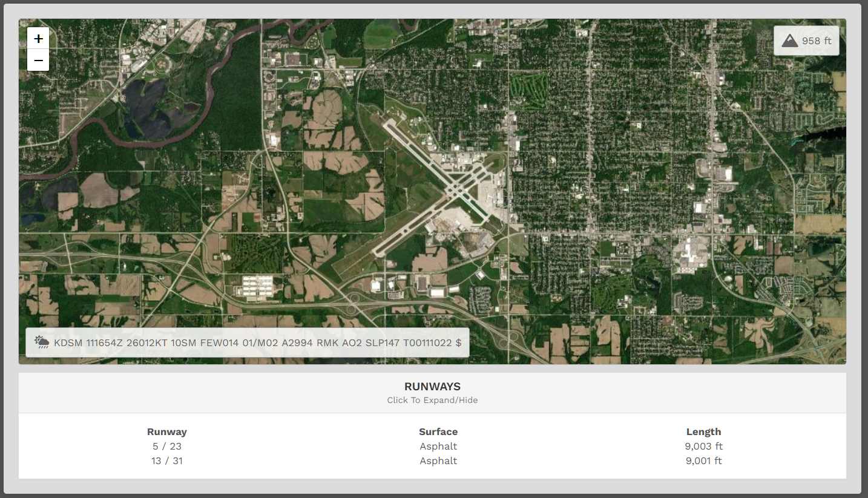Click the 'Click To Expand/Hide' hint

point(432,400)
